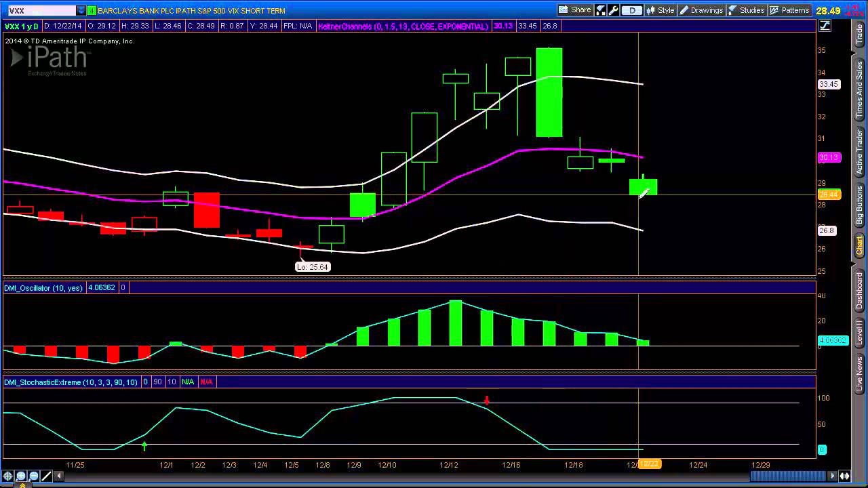Click the Y: 28.44 readout

[265, 26]
